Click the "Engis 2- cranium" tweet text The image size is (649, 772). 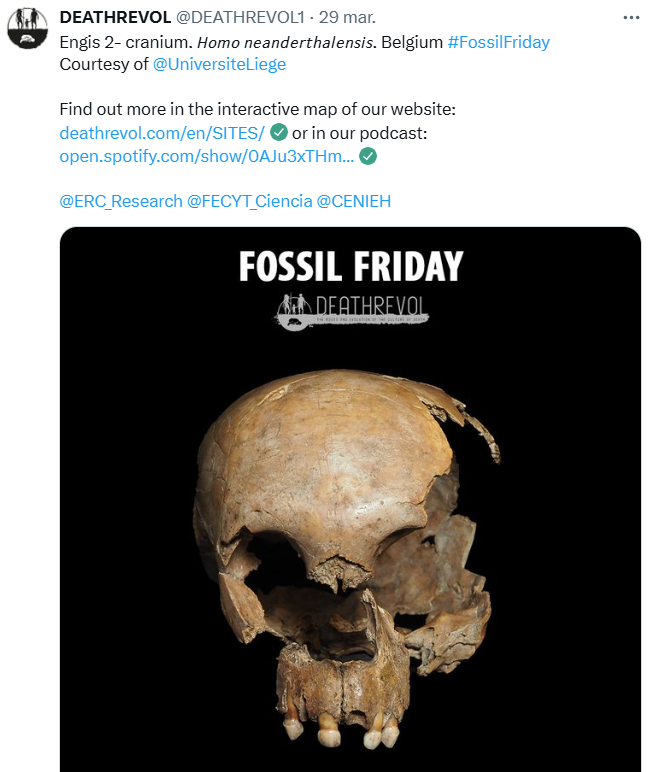pos(124,42)
